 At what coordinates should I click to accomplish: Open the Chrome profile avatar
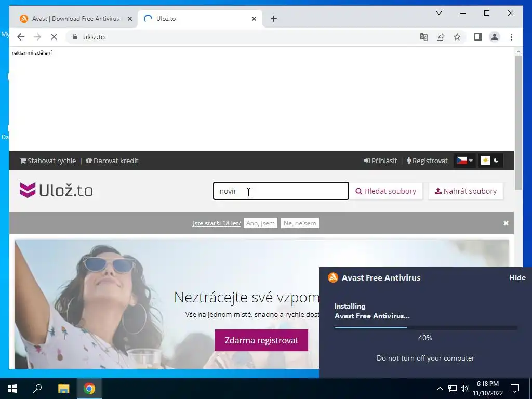pyautogui.click(x=495, y=37)
